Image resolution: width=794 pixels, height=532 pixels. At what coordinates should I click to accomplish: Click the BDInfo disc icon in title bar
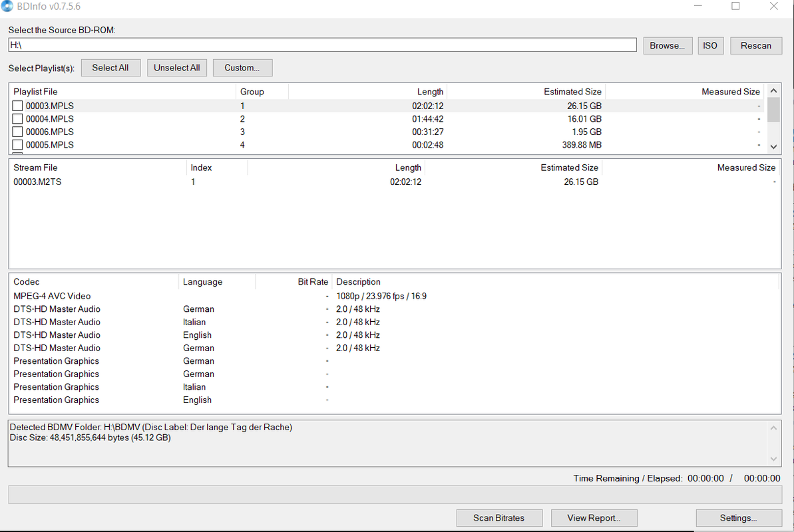click(7, 6)
